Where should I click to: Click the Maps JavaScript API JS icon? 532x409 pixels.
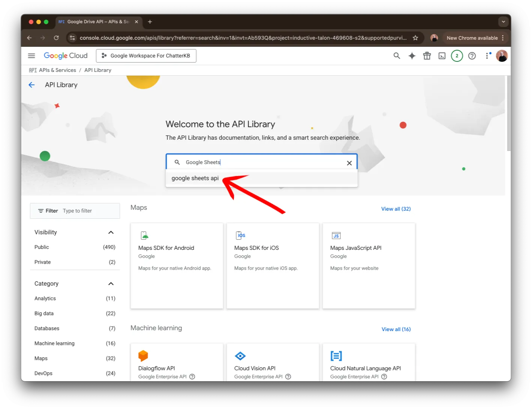[336, 236]
